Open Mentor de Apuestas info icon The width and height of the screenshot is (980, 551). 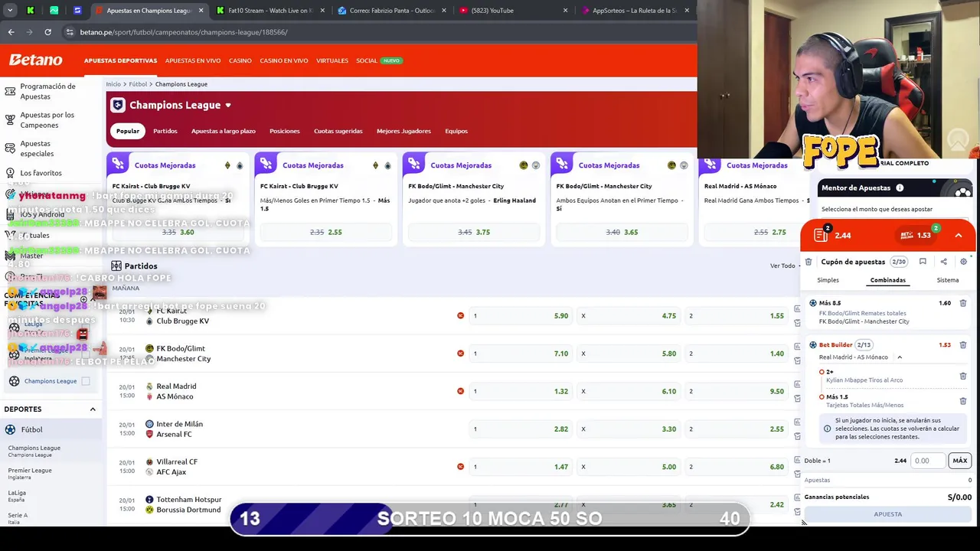click(900, 188)
